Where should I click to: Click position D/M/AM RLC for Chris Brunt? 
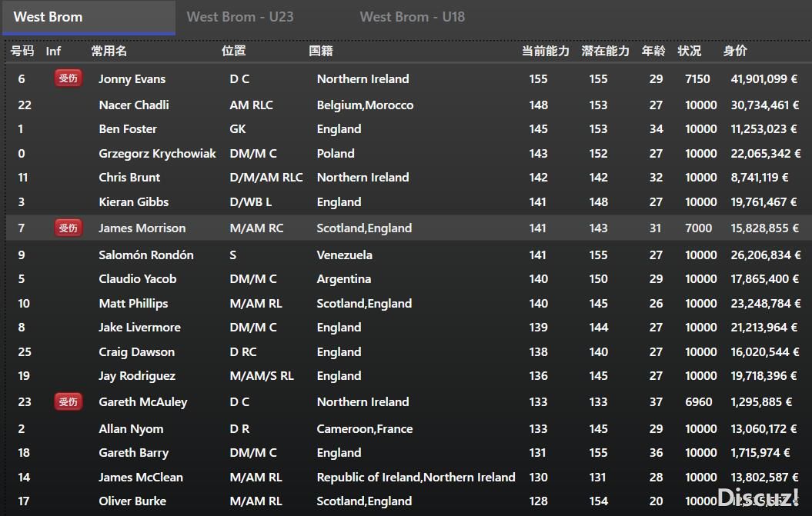pyautogui.click(x=266, y=178)
